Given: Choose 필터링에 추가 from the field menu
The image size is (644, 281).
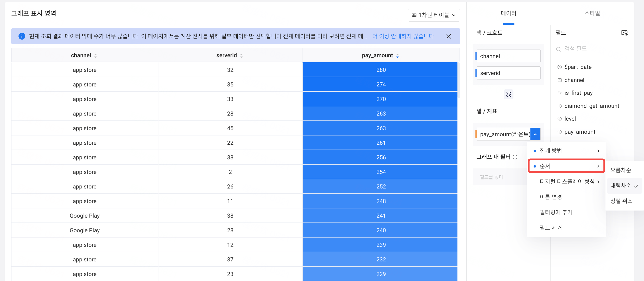Looking at the screenshot, I should coord(566,212).
